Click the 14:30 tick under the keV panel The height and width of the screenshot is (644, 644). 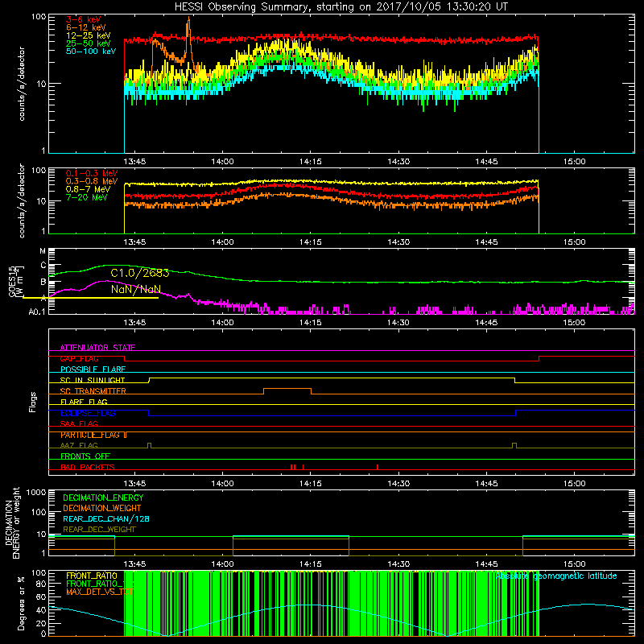click(x=398, y=162)
